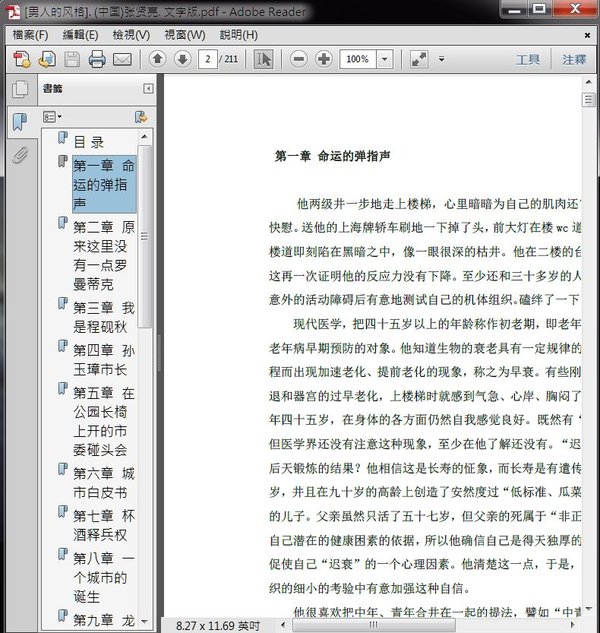Click heading 第一章 命运的弹指声 in document
600x633 pixels.
click(332, 156)
